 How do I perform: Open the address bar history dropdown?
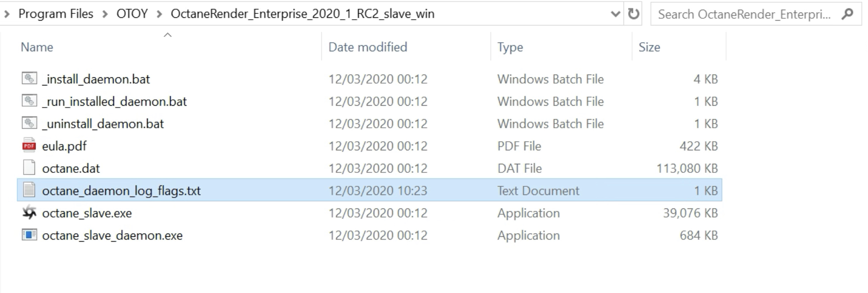pyautogui.click(x=615, y=14)
